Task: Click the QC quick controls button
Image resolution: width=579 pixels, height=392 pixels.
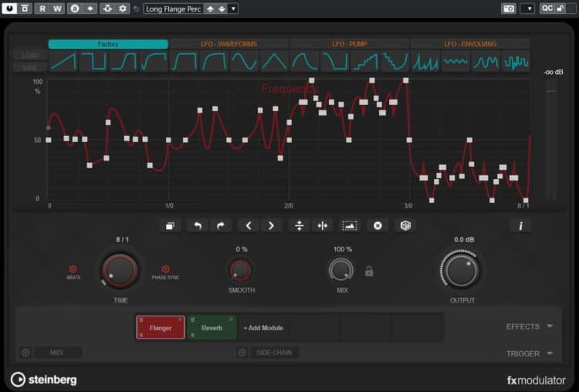Action: click(x=547, y=8)
